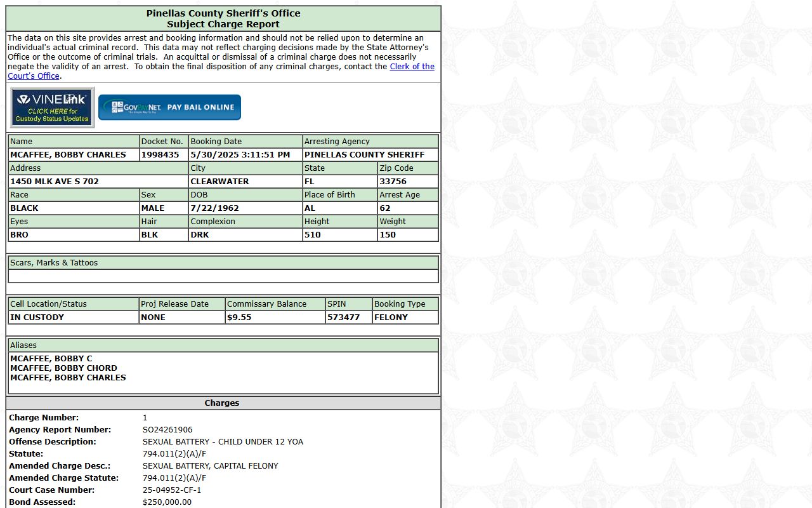Open the GovPayNet Pay Bail Online button
This screenshot has height=508, width=812.
pyautogui.click(x=169, y=107)
